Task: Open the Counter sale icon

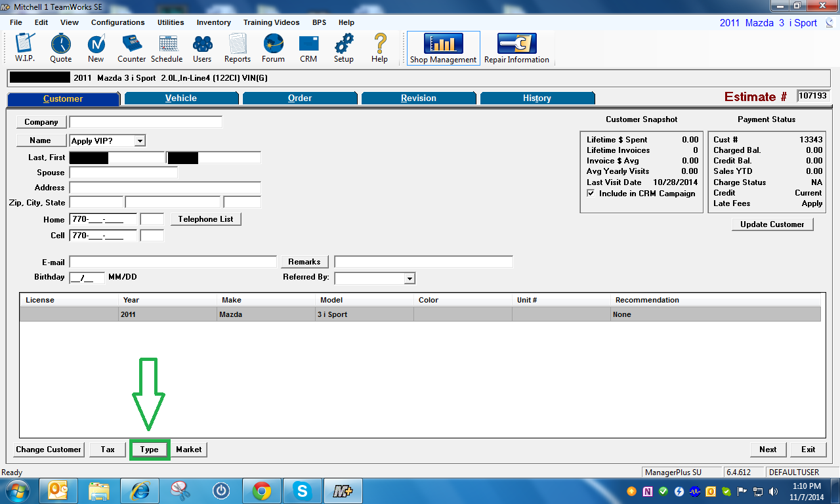Action: pyautogui.click(x=132, y=48)
